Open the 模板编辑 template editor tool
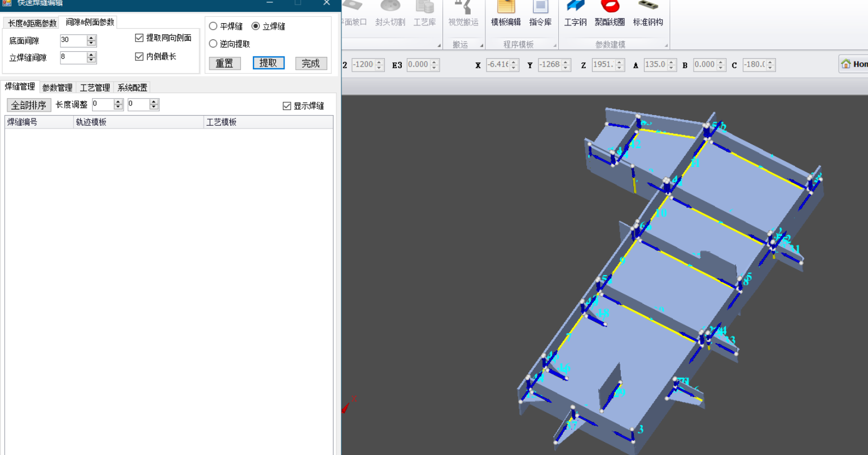 click(x=506, y=14)
